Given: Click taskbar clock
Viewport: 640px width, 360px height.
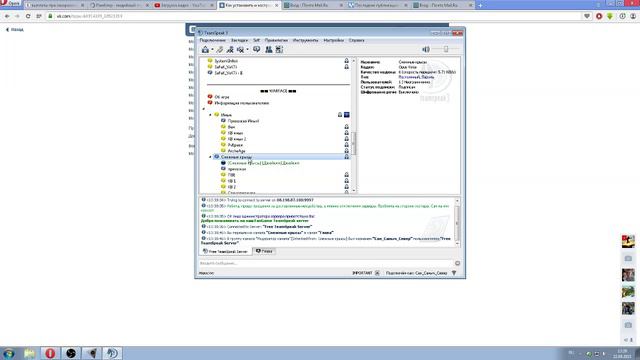Looking at the screenshot, I should (x=622, y=353).
